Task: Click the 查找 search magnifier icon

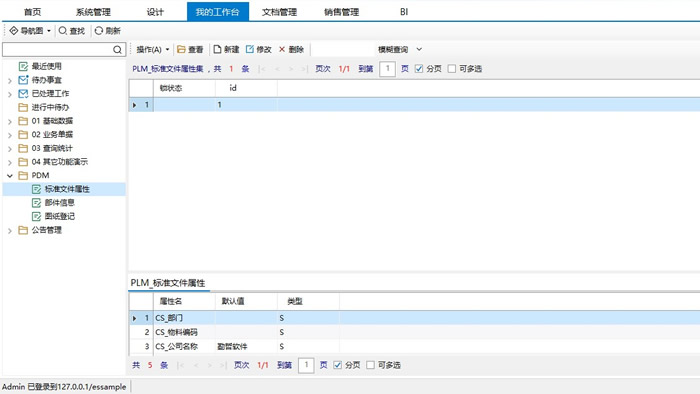Action: pyautogui.click(x=63, y=30)
